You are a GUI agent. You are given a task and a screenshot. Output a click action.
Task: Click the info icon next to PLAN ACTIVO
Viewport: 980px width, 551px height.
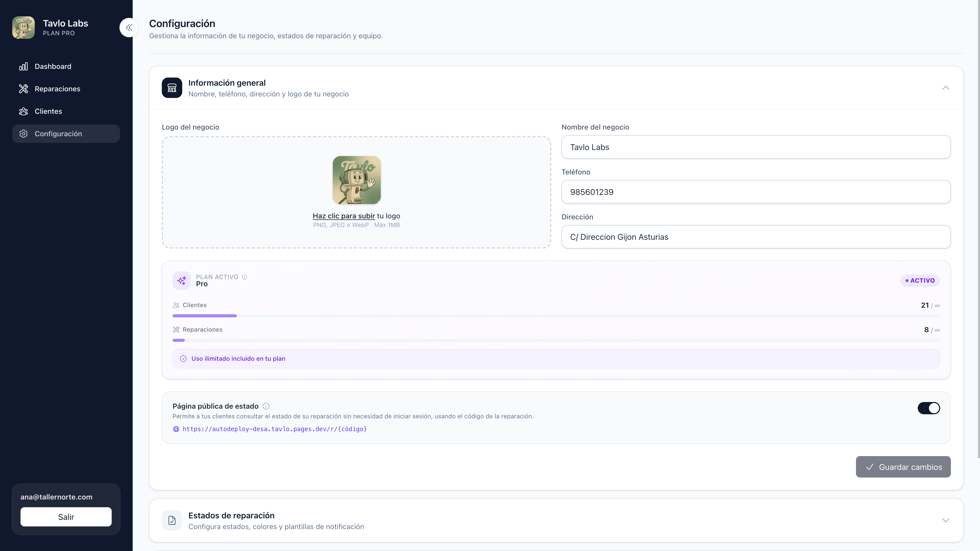(x=245, y=277)
